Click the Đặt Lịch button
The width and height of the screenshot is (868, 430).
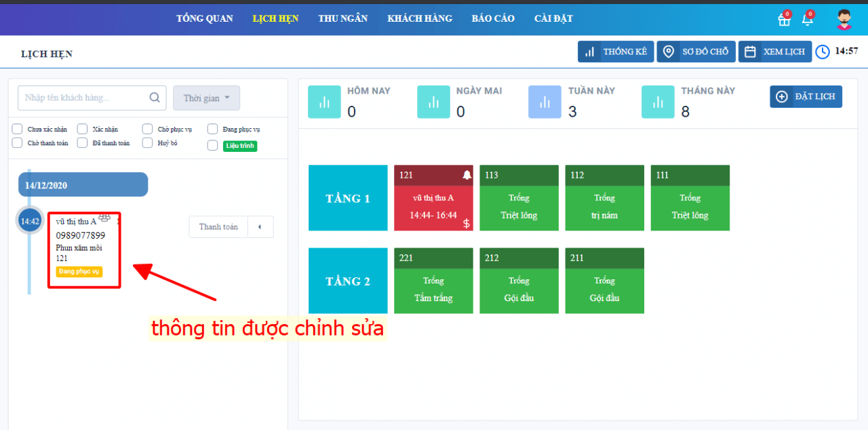pos(806,96)
